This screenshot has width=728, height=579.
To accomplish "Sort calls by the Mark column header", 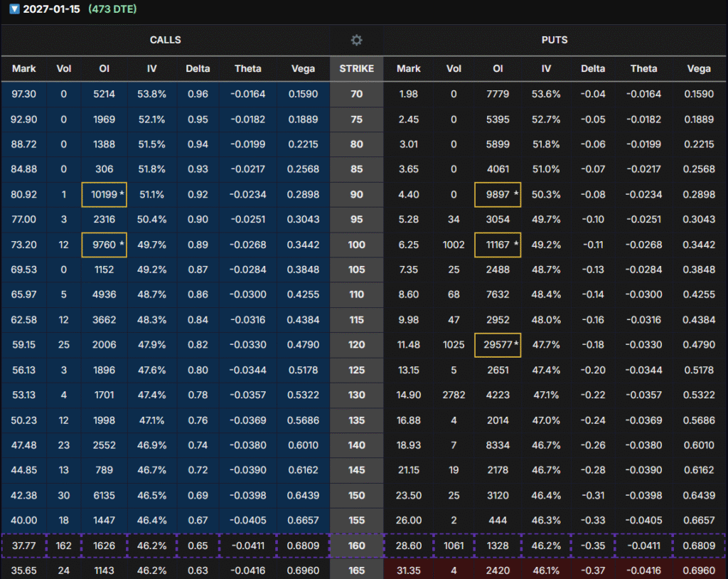I will [x=24, y=69].
